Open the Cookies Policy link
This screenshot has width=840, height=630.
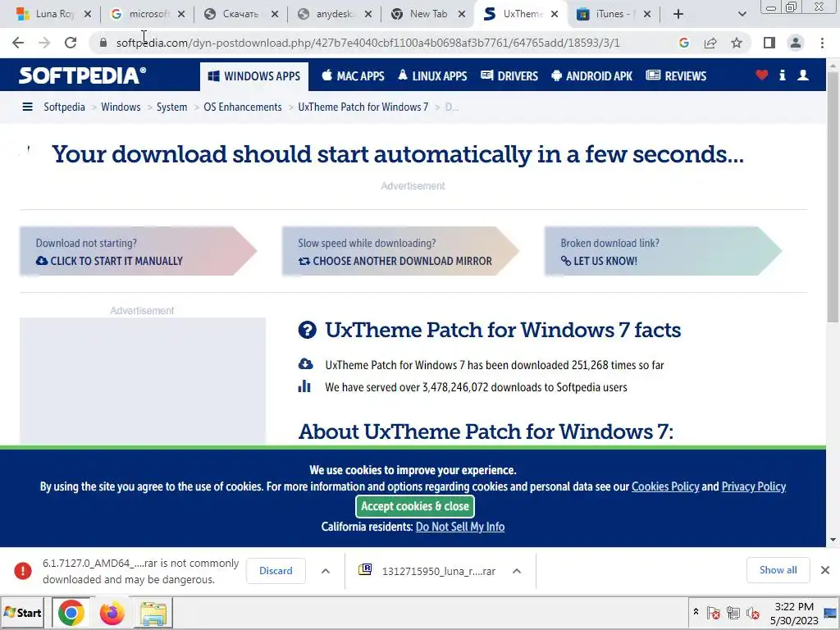(665, 486)
